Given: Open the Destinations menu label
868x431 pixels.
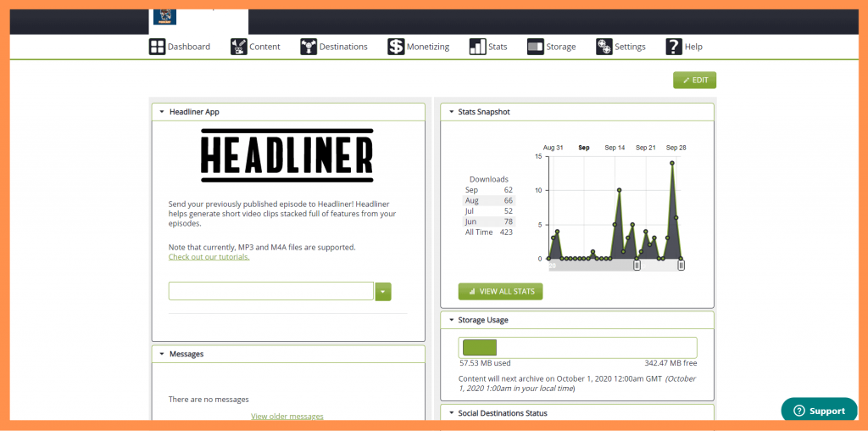Looking at the screenshot, I should click(344, 47).
